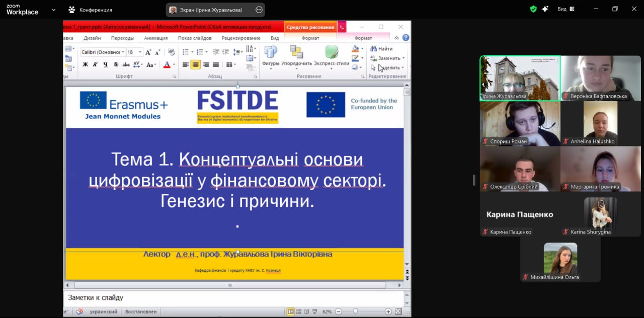Align text left in paragraph group
Viewport: 644px width, 318px height.
click(186, 64)
